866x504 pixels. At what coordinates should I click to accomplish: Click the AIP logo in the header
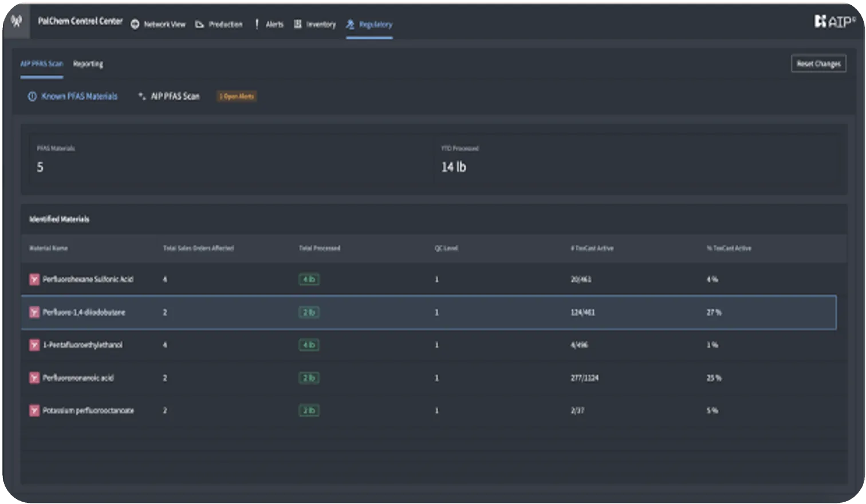pos(834,21)
